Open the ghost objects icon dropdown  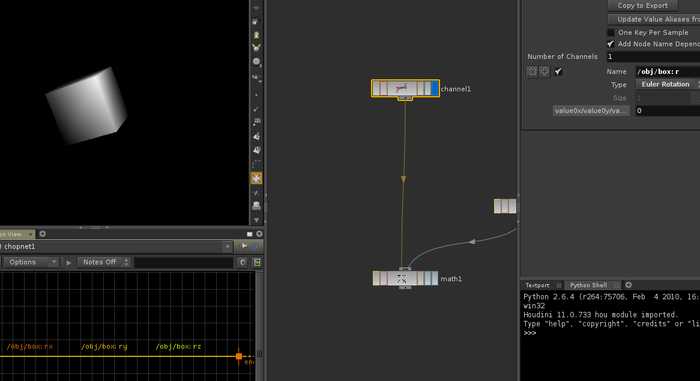coord(257,78)
